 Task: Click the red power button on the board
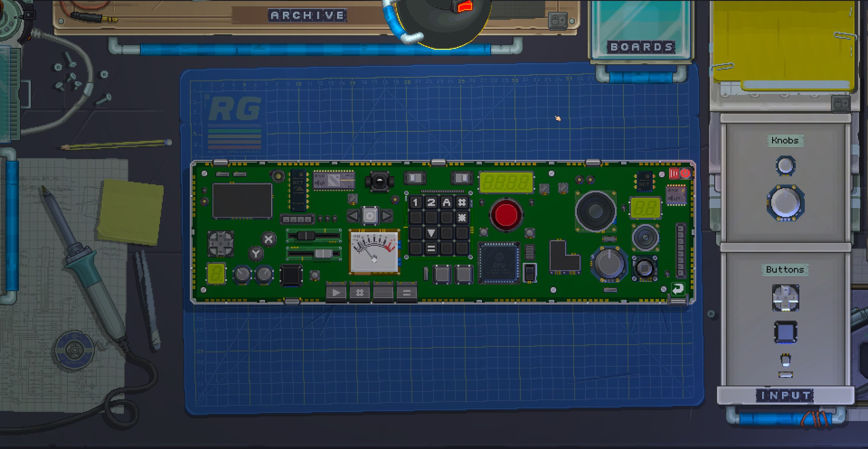point(506,215)
